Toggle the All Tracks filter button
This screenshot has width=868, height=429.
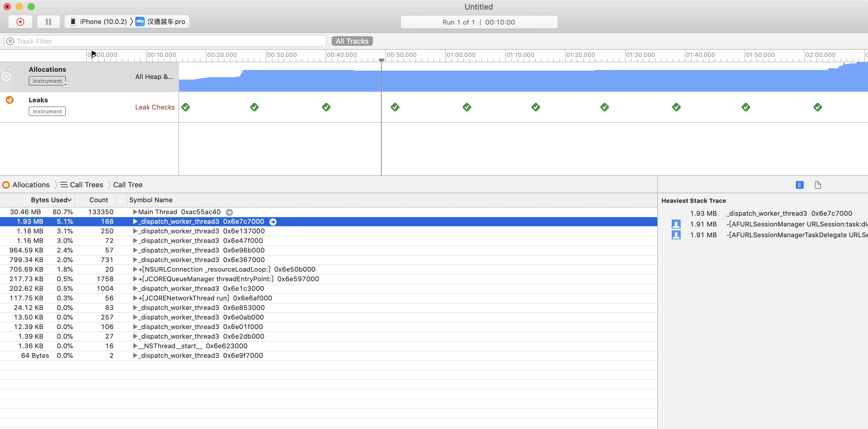[x=352, y=41]
